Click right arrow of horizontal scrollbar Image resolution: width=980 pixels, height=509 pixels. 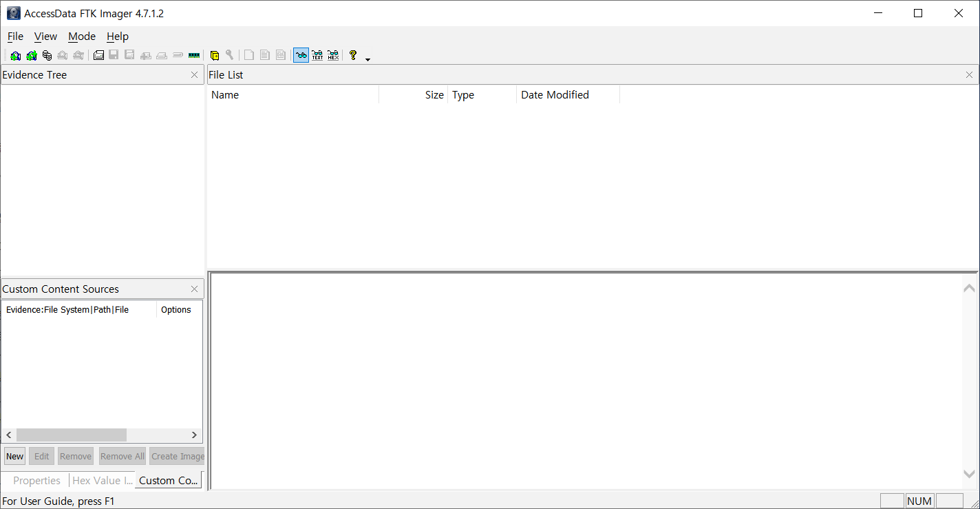click(x=194, y=435)
